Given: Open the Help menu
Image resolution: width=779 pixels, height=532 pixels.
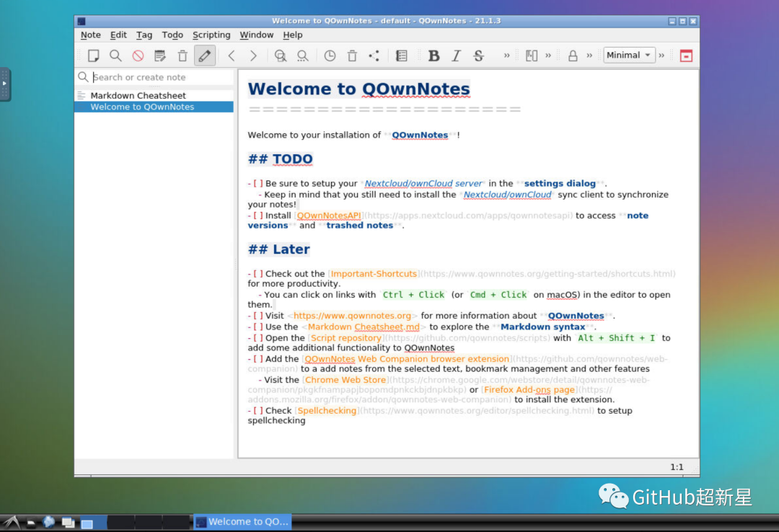Looking at the screenshot, I should [x=293, y=35].
